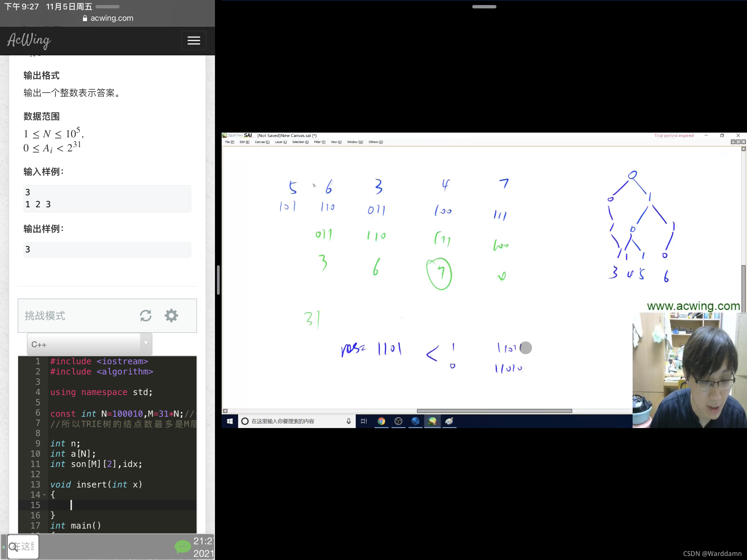Open OBS Studio from the taskbar
Image resolution: width=747 pixels, height=560 pixels.
tap(398, 421)
